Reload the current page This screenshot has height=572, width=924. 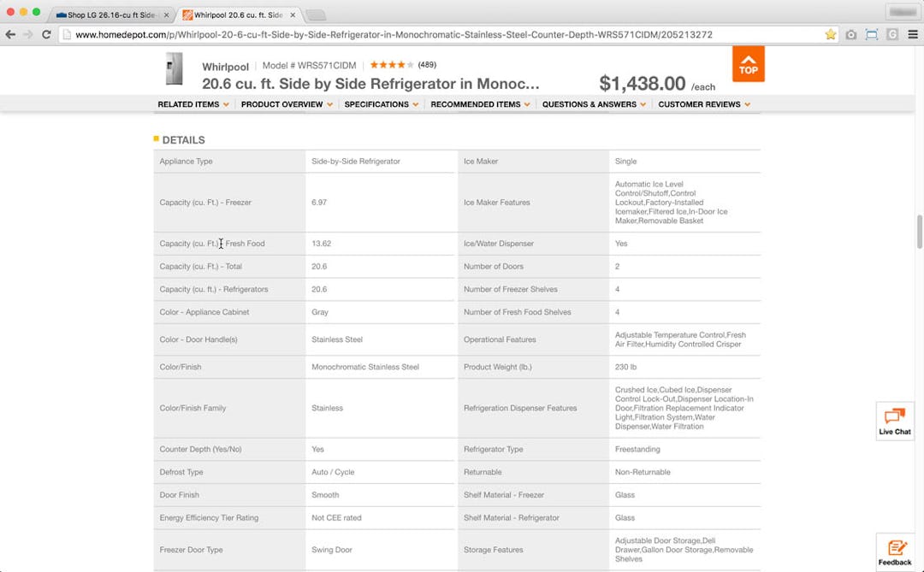(x=46, y=35)
